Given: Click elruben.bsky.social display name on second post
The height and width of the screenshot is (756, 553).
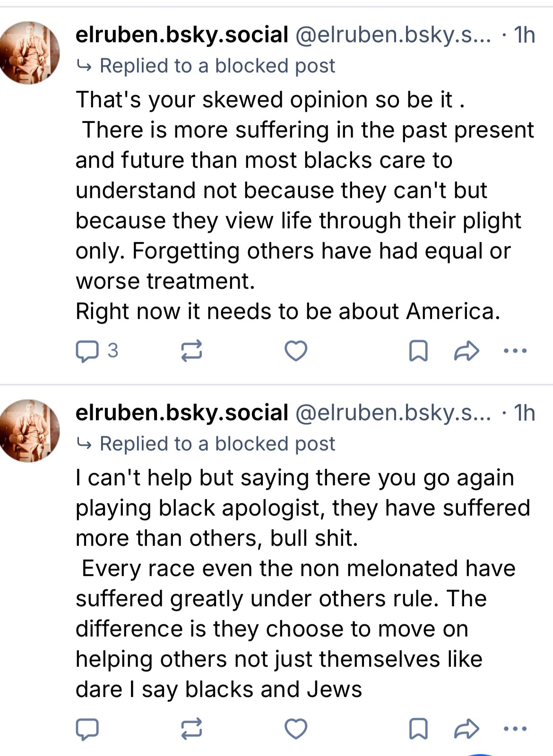Looking at the screenshot, I should (x=182, y=413).
